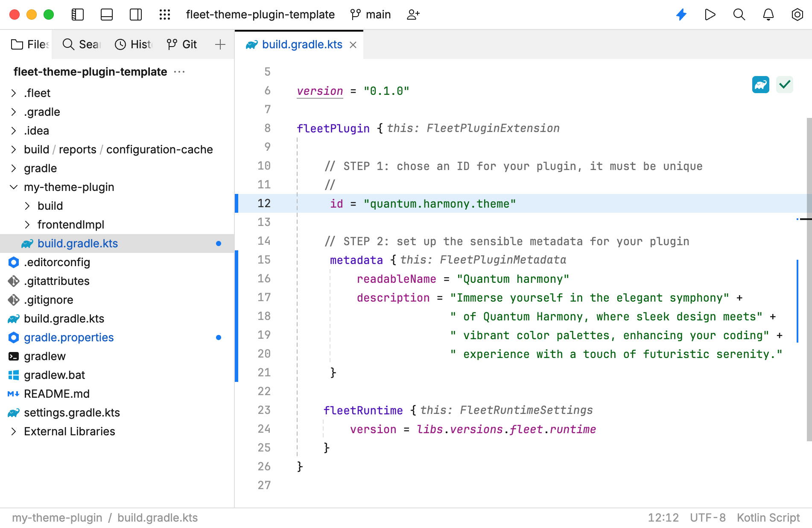Expand External Libraries
The image size is (812, 528).
point(13,431)
